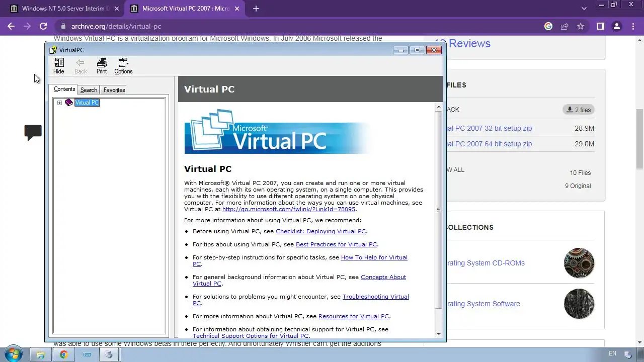Open Resources for Virtual PC link
The width and height of the screenshot is (644, 362).
(354, 316)
